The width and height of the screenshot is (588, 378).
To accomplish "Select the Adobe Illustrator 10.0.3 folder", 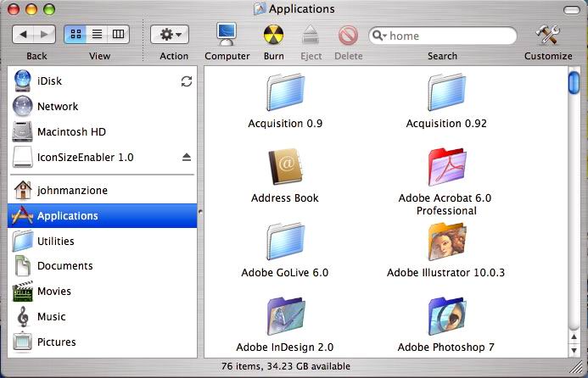I will (446, 242).
